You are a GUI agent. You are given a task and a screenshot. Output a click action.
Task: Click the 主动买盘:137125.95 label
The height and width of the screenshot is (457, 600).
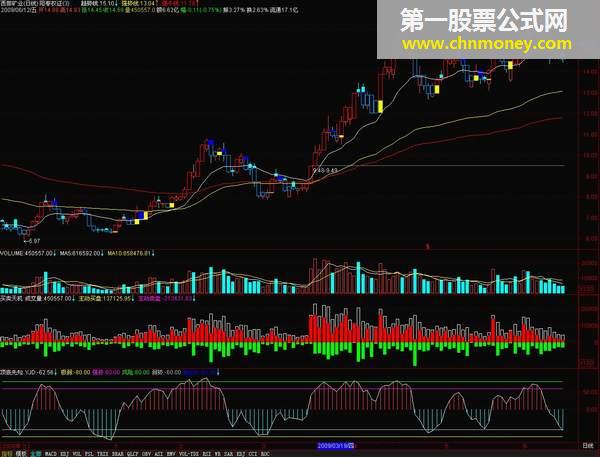pos(104,298)
